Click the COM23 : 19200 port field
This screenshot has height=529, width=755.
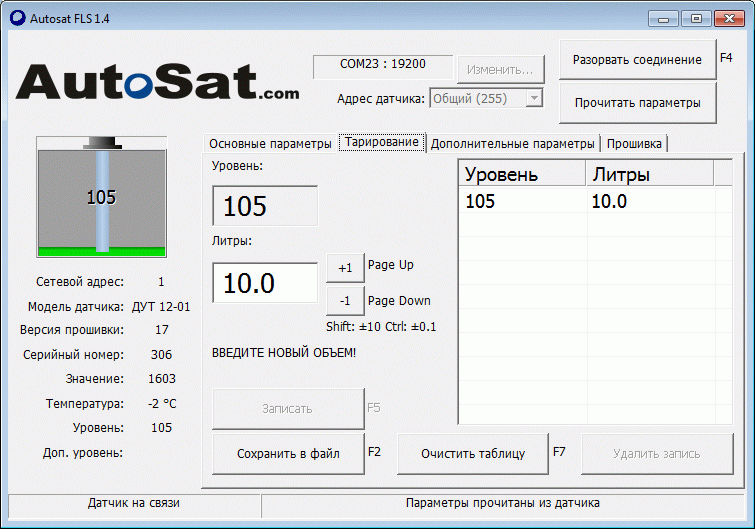pyautogui.click(x=382, y=65)
